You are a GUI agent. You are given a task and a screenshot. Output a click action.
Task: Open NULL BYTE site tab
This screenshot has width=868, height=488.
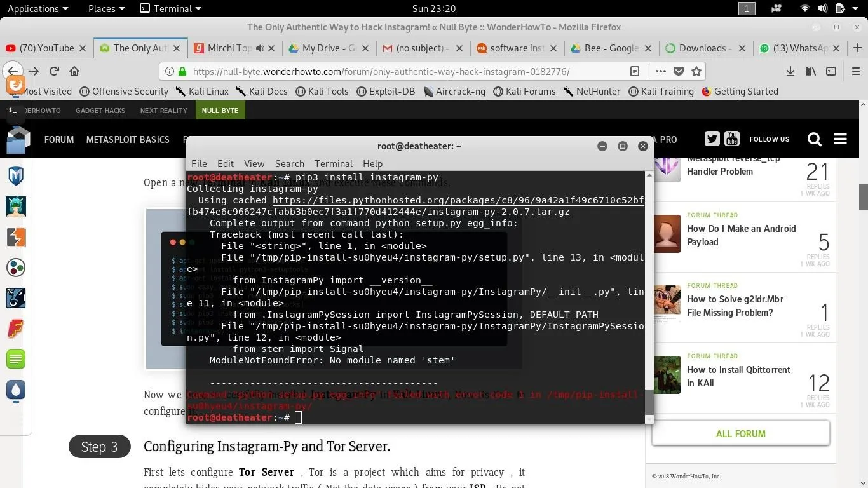coord(220,110)
